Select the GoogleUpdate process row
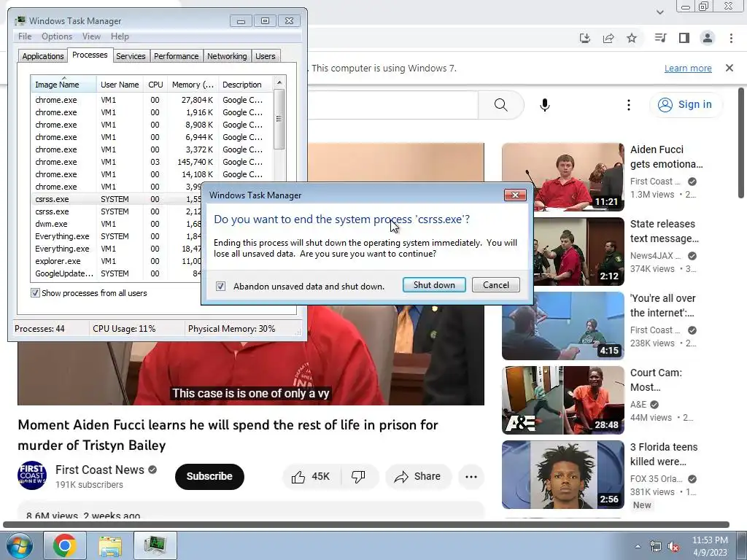The width and height of the screenshot is (747, 560). point(116,273)
